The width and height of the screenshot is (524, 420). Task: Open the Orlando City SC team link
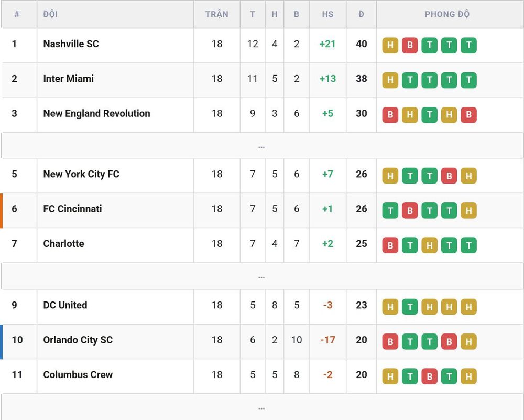coord(78,340)
